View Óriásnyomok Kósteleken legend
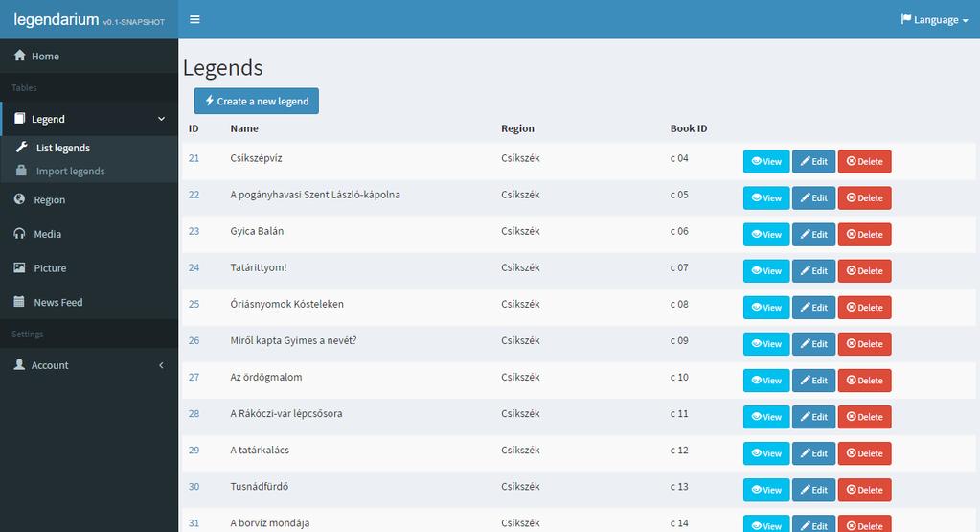This screenshot has width=980, height=532. pos(766,307)
